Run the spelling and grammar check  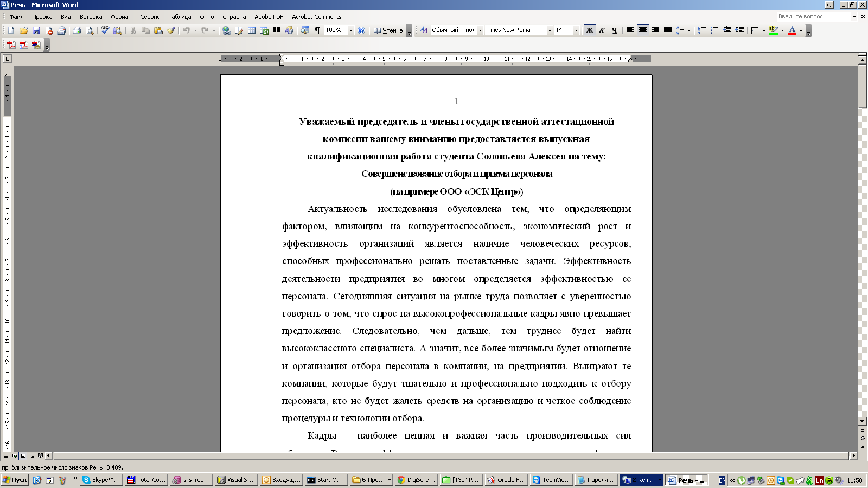click(105, 30)
